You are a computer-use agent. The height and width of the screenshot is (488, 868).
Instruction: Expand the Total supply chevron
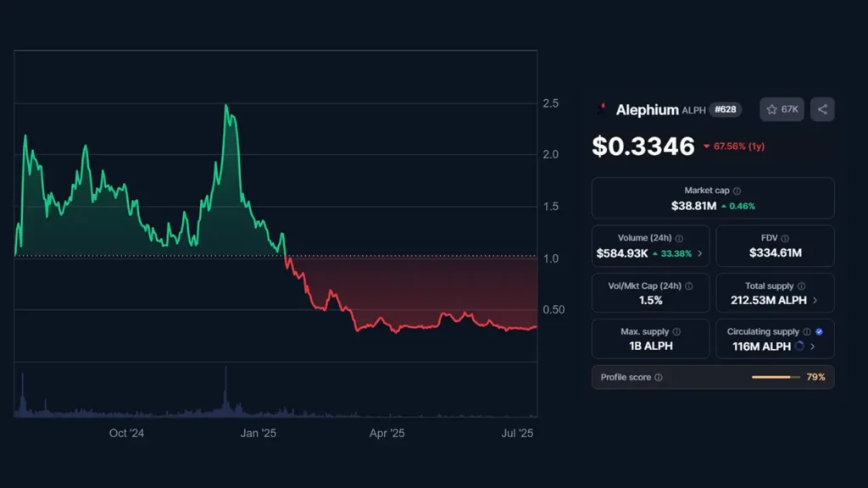tap(815, 301)
